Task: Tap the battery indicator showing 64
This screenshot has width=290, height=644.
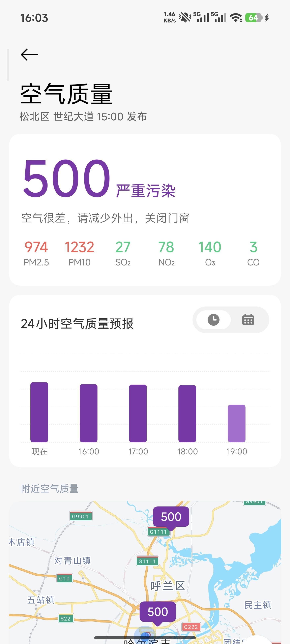Action: tap(254, 18)
